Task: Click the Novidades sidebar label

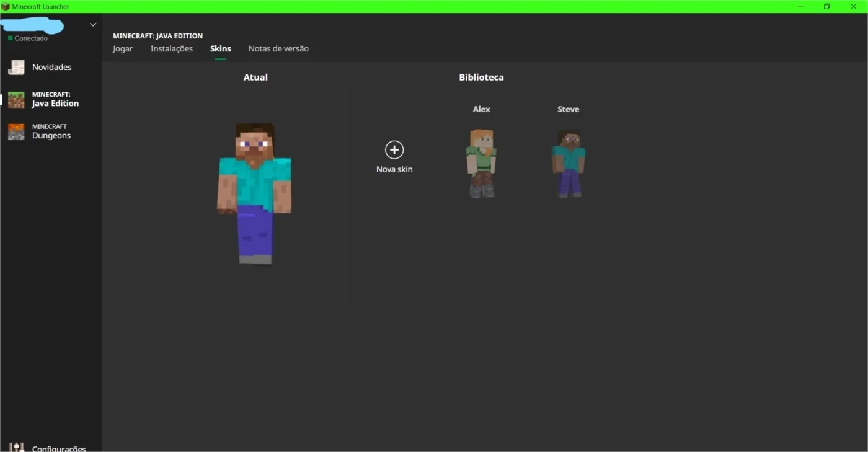Action: [52, 67]
